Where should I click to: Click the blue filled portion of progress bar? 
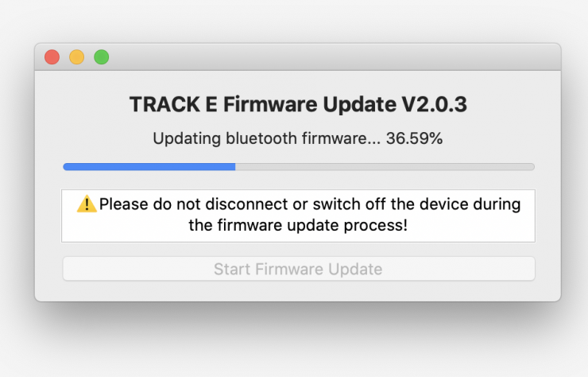point(149,167)
